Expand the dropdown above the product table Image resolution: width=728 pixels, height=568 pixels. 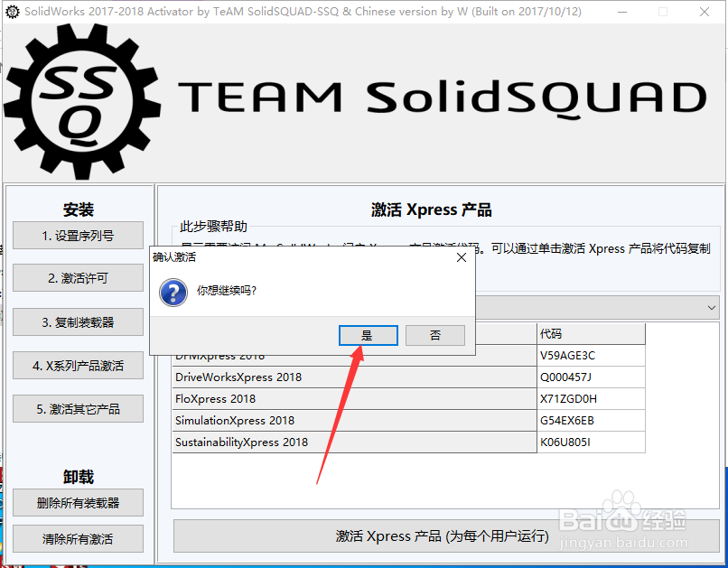point(711,308)
